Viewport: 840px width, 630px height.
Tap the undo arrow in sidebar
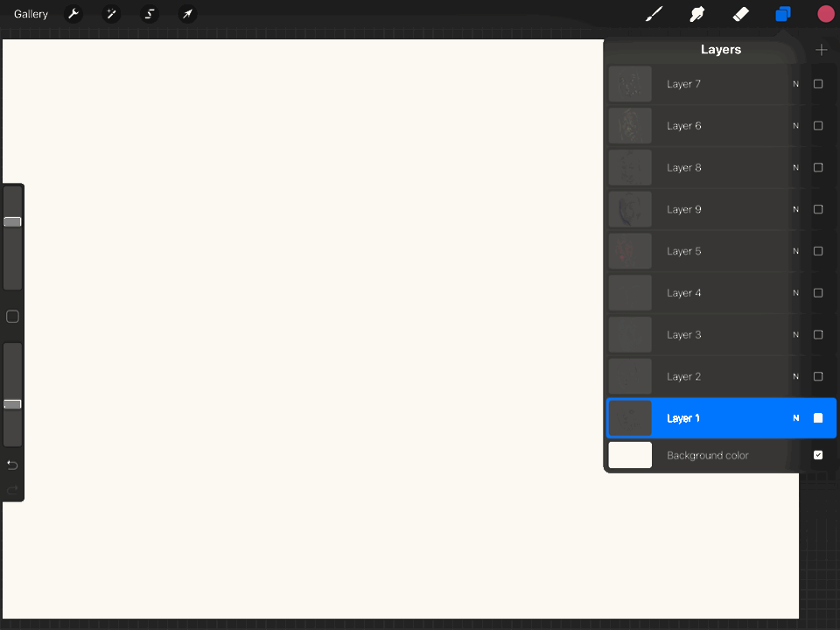point(12,465)
